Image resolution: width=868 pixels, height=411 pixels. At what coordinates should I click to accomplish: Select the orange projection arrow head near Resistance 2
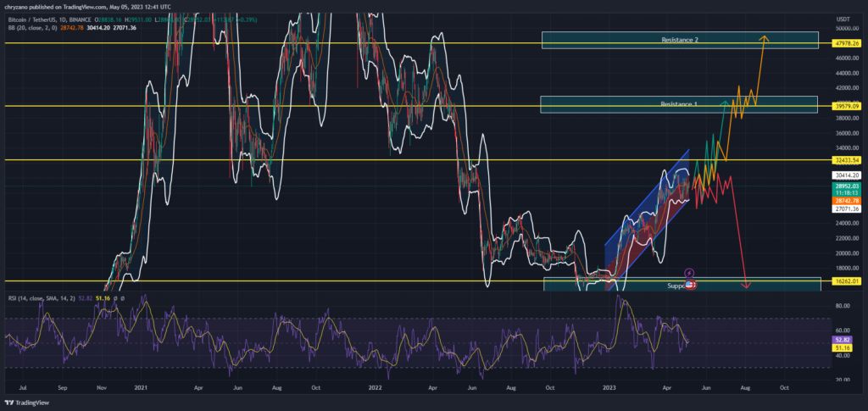(764, 39)
